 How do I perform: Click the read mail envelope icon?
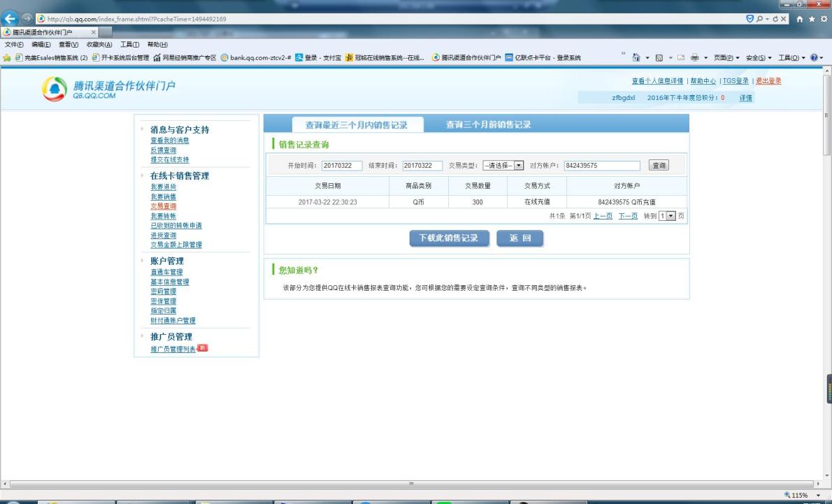(x=681, y=57)
